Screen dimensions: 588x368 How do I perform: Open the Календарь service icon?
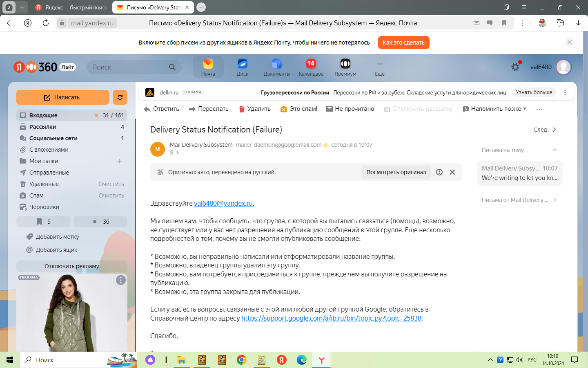311,67
